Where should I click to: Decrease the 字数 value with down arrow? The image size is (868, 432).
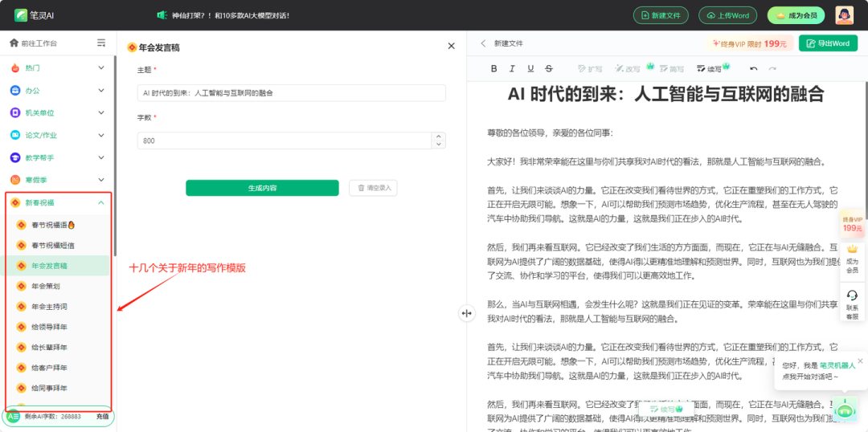click(439, 145)
